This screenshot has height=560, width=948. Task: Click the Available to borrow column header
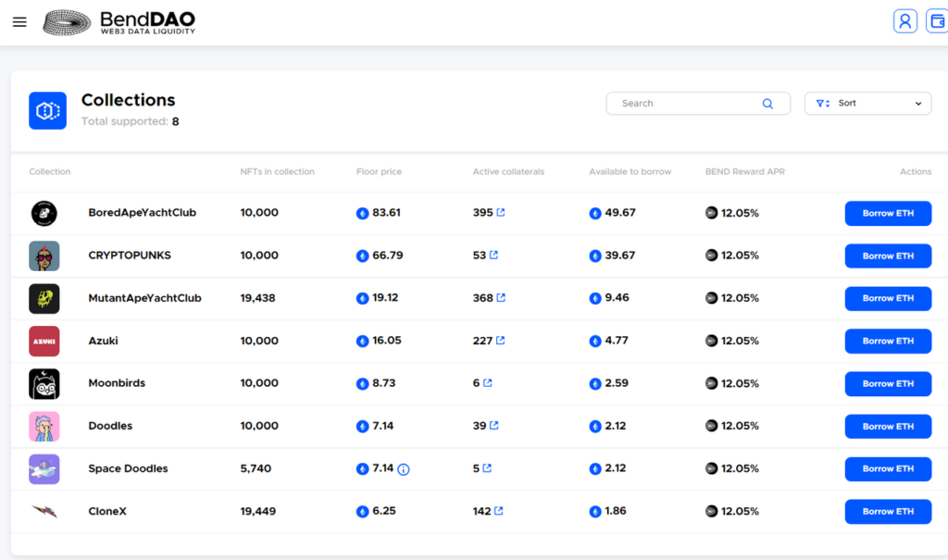[x=630, y=172]
